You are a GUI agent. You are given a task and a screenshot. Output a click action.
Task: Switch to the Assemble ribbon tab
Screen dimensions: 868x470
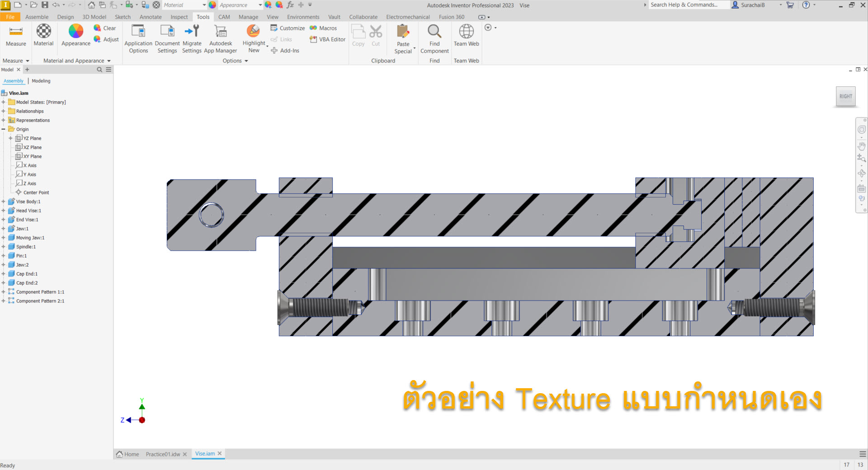(x=37, y=17)
